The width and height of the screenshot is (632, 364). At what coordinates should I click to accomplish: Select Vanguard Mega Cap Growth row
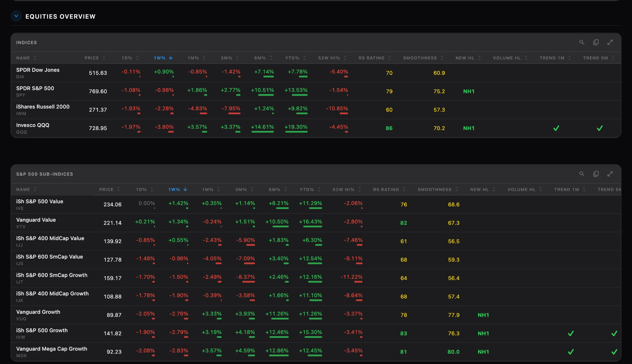tap(316, 352)
